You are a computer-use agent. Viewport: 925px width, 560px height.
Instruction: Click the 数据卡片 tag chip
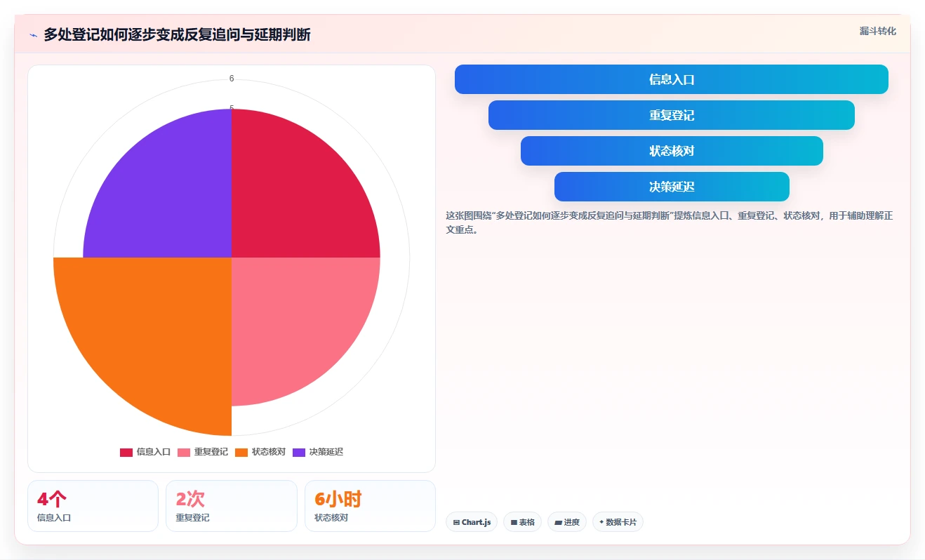(618, 522)
